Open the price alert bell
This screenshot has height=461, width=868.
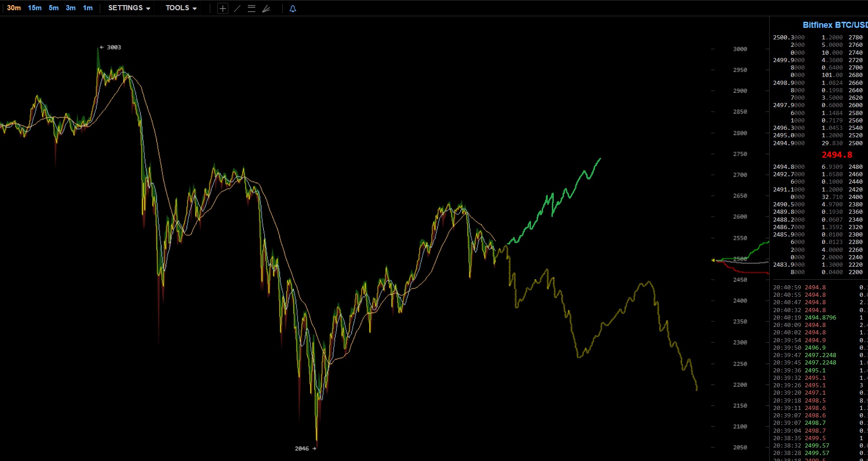click(293, 8)
